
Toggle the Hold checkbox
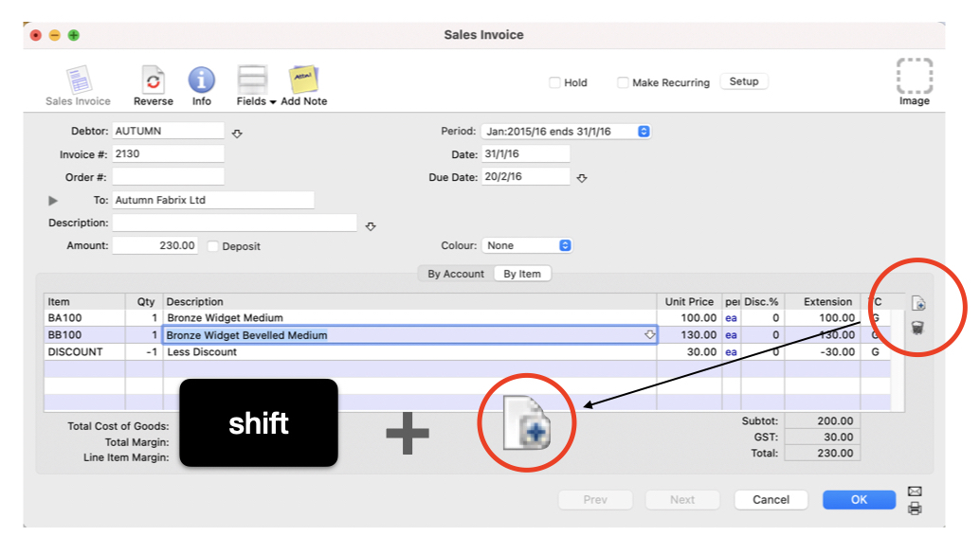click(554, 82)
